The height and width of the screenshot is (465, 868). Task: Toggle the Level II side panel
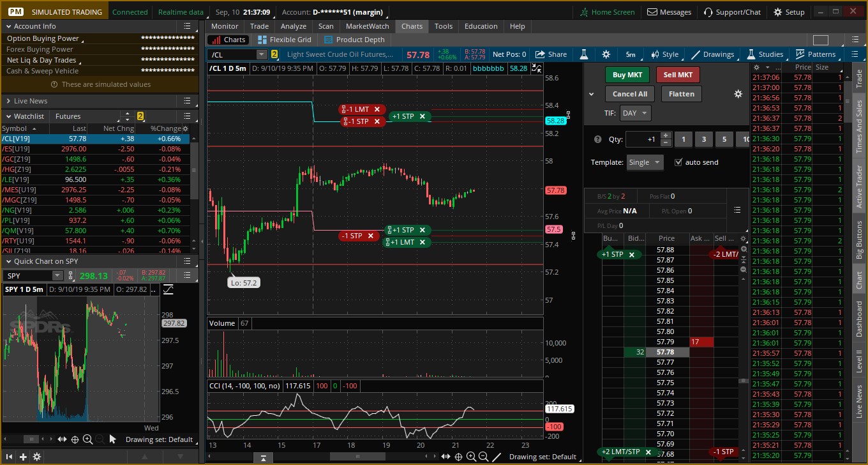pos(859,361)
